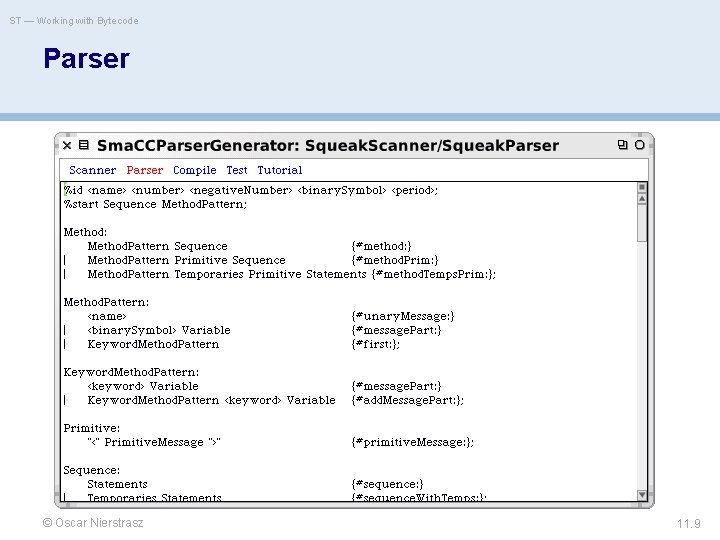Open the Test tab
Image resolution: width=720 pixels, height=540 pixels.
[237, 170]
